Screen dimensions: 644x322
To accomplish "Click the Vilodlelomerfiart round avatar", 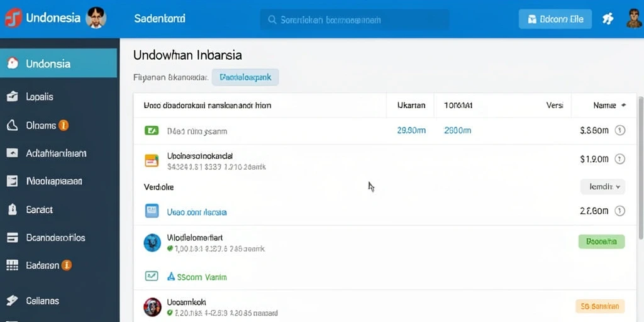I will tap(152, 243).
